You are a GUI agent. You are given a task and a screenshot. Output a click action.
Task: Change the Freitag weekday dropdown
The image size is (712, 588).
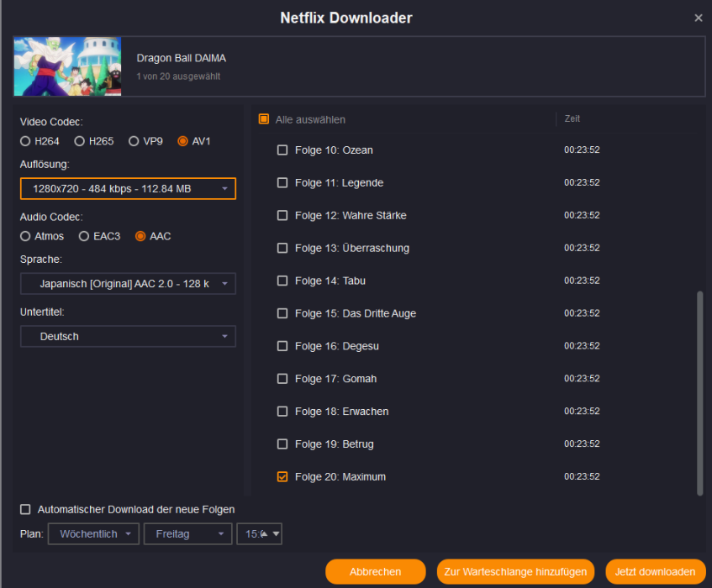pyautogui.click(x=187, y=534)
